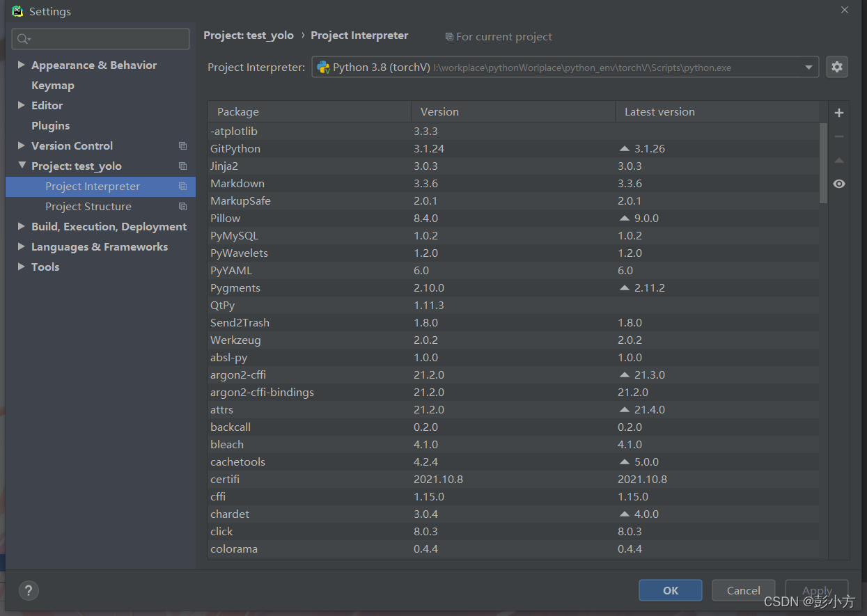Click upgrade arrow for chardet 4.0.0

point(624,514)
